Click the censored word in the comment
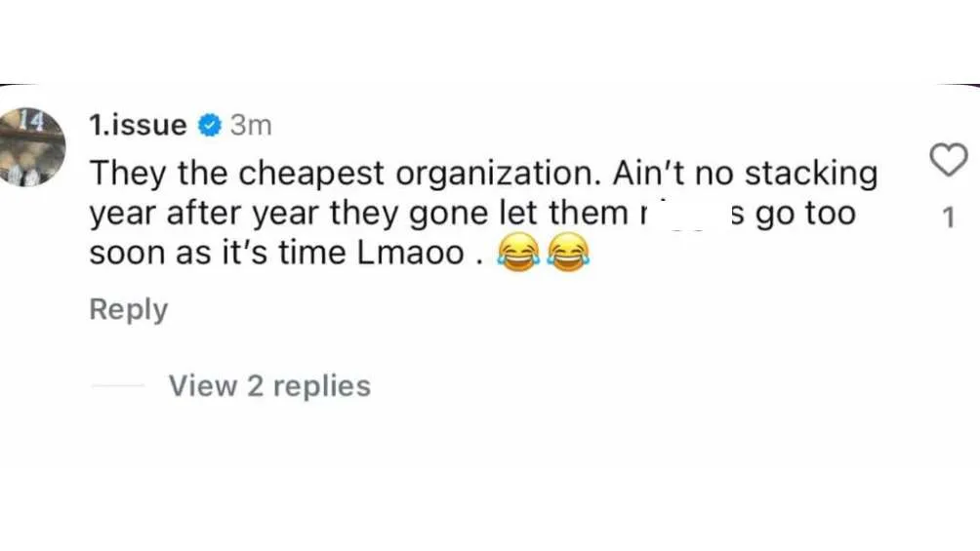Image resolution: width=980 pixels, height=551 pixels. pos(689,215)
